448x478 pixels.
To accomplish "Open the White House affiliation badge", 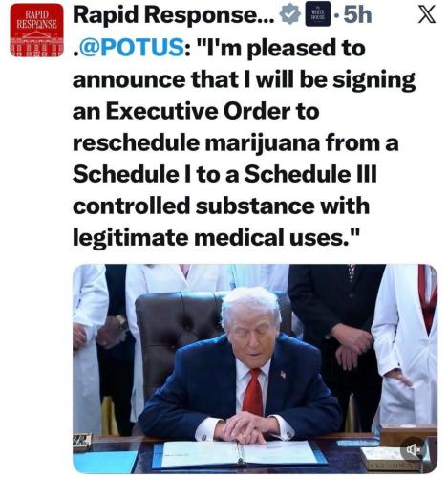I will (x=317, y=15).
